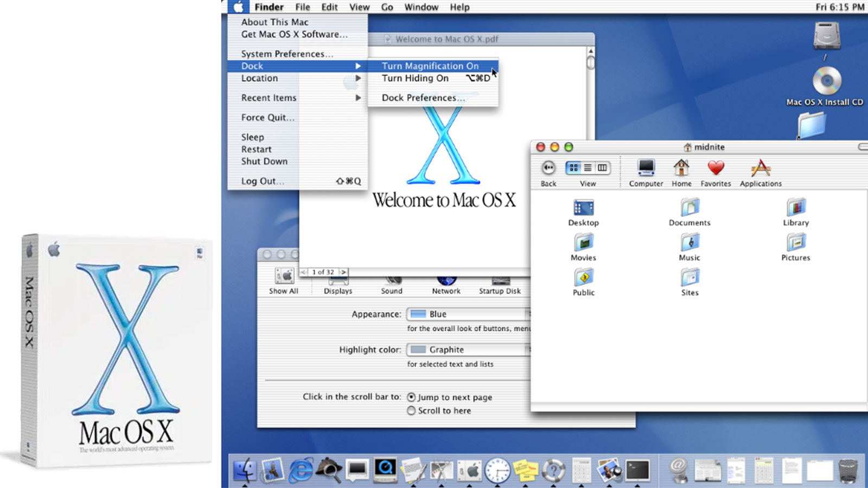Open the Window menu in the menu bar
868x488 pixels.
(422, 7)
